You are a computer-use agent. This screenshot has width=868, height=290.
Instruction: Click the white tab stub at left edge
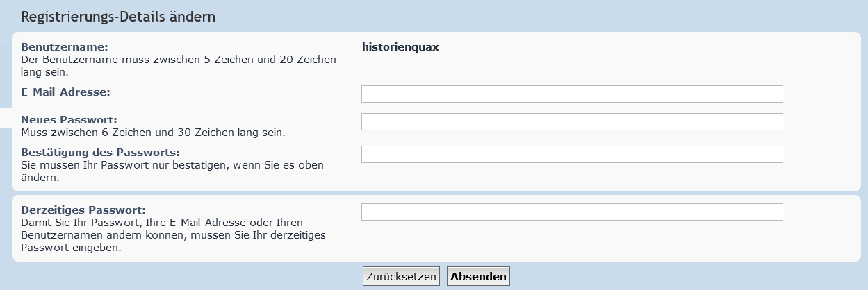6,118
